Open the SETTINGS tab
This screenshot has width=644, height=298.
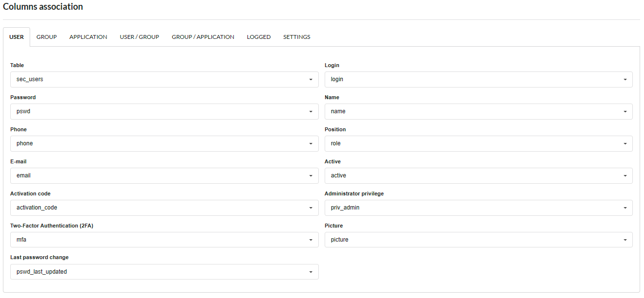coord(296,36)
